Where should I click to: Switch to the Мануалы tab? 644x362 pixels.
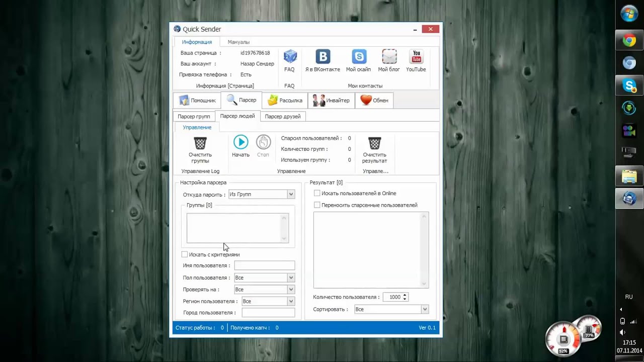pos(238,42)
